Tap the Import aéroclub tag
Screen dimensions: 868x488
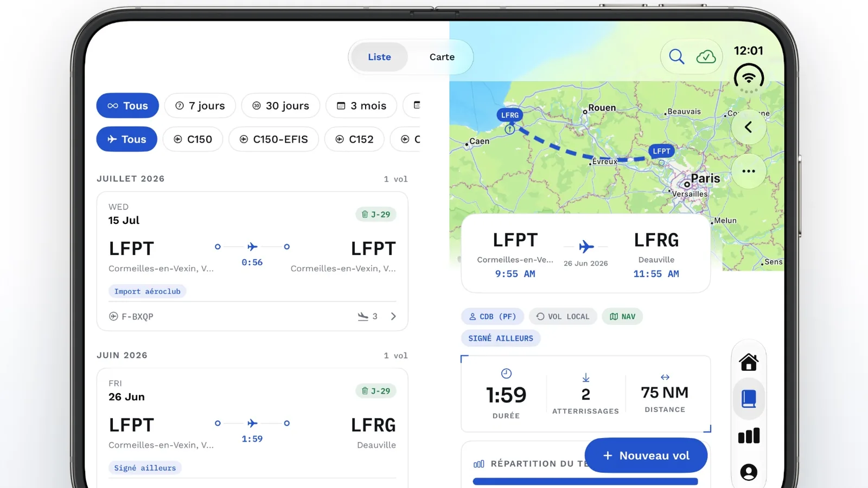point(147,291)
